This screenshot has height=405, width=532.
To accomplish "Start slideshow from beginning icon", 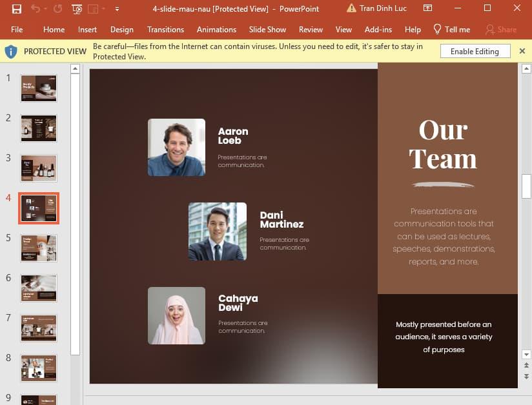I will [x=76, y=8].
